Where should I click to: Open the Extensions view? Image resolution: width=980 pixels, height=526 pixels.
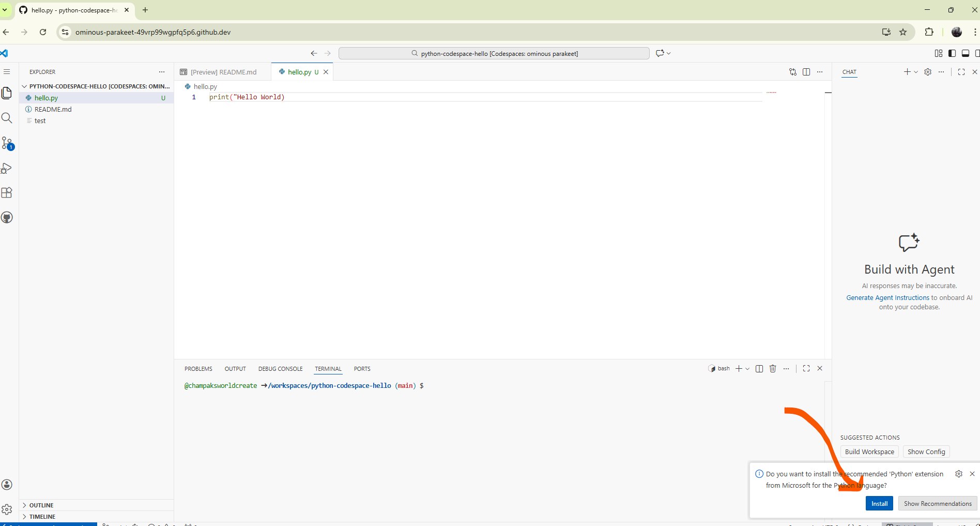pos(7,193)
